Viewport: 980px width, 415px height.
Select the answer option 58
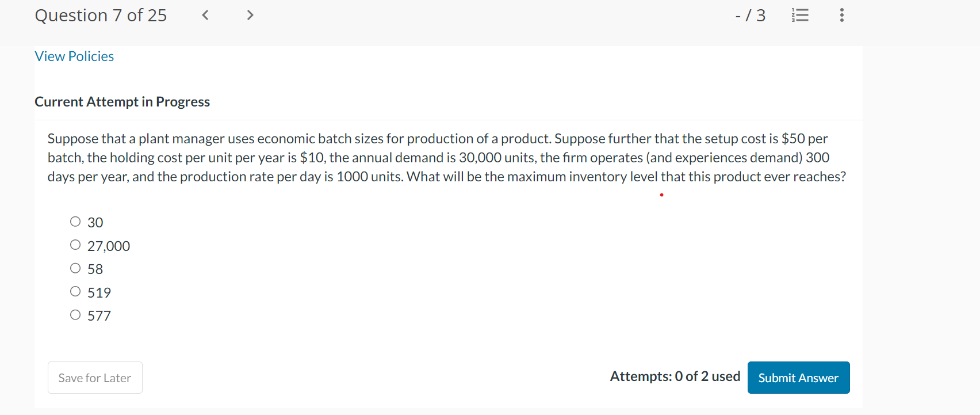pos(75,267)
